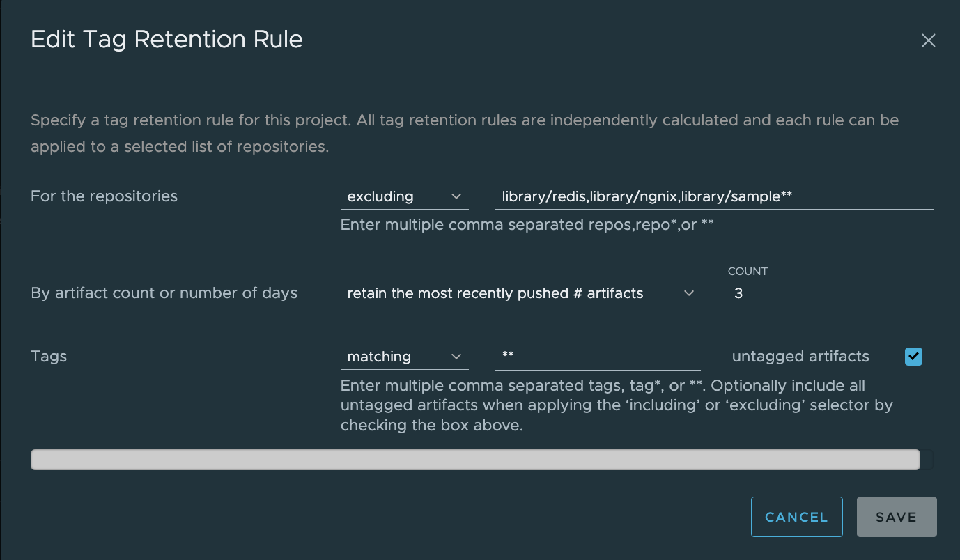Click the chevron arrow beside "excluding"

pos(456,196)
